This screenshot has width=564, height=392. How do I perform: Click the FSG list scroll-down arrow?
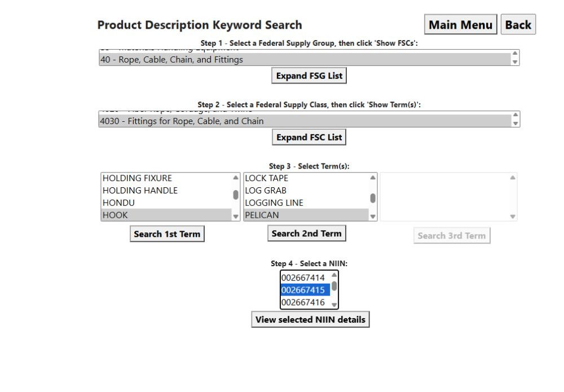pyautogui.click(x=515, y=62)
